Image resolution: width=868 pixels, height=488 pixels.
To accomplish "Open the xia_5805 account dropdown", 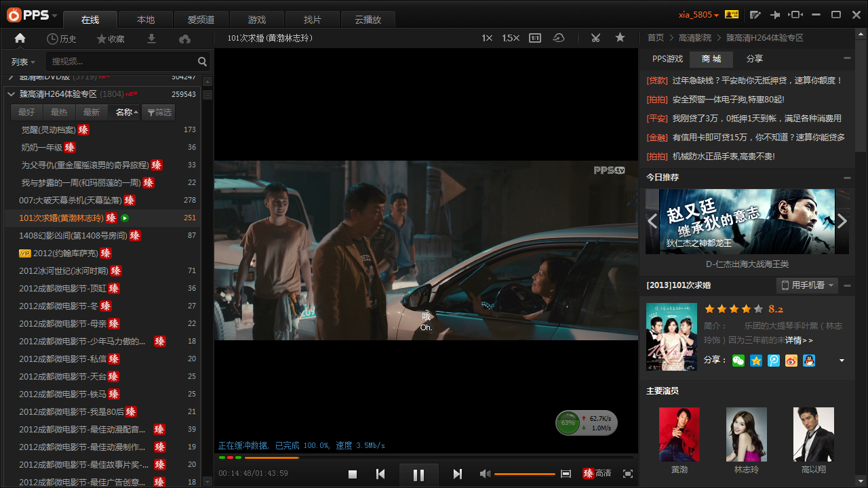I will click(x=698, y=14).
